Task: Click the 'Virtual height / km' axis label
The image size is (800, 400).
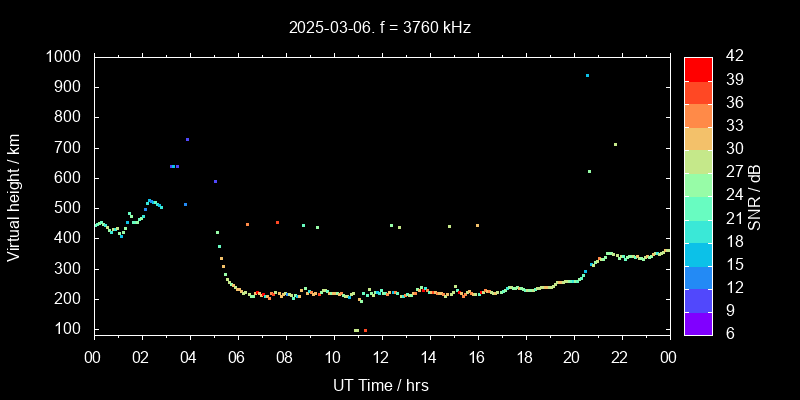Action: coord(14,193)
